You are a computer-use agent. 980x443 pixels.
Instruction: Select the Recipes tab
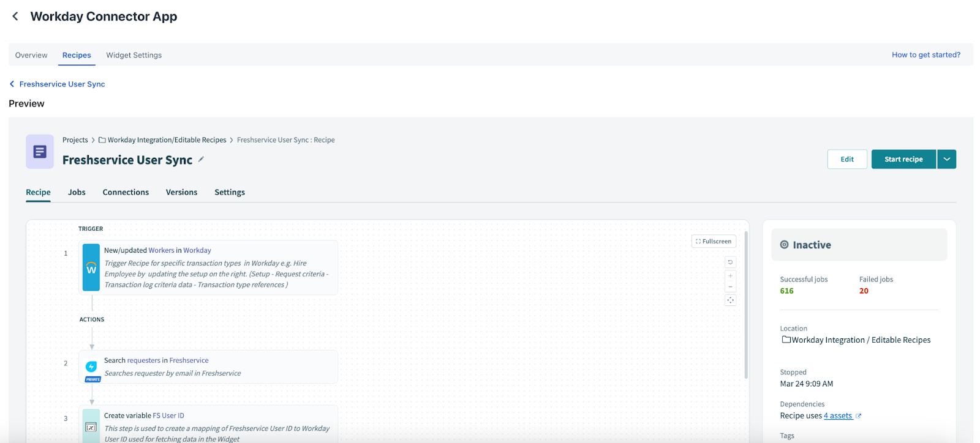(77, 55)
